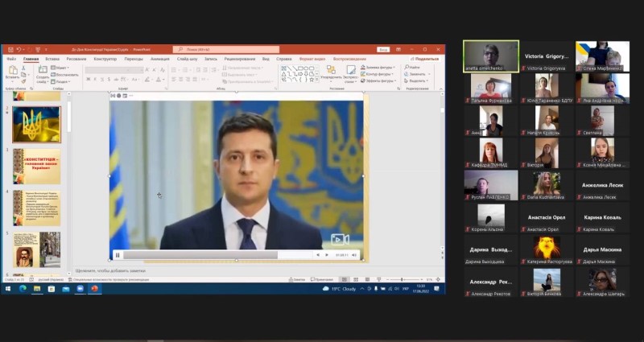Open the Zoom app on the taskbar

click(80, 289)
